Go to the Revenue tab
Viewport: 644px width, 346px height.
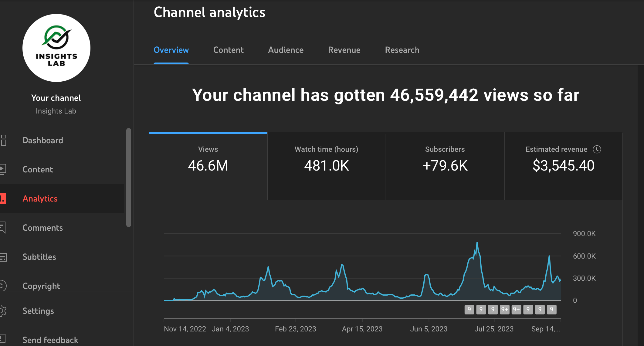pos(344,50)
